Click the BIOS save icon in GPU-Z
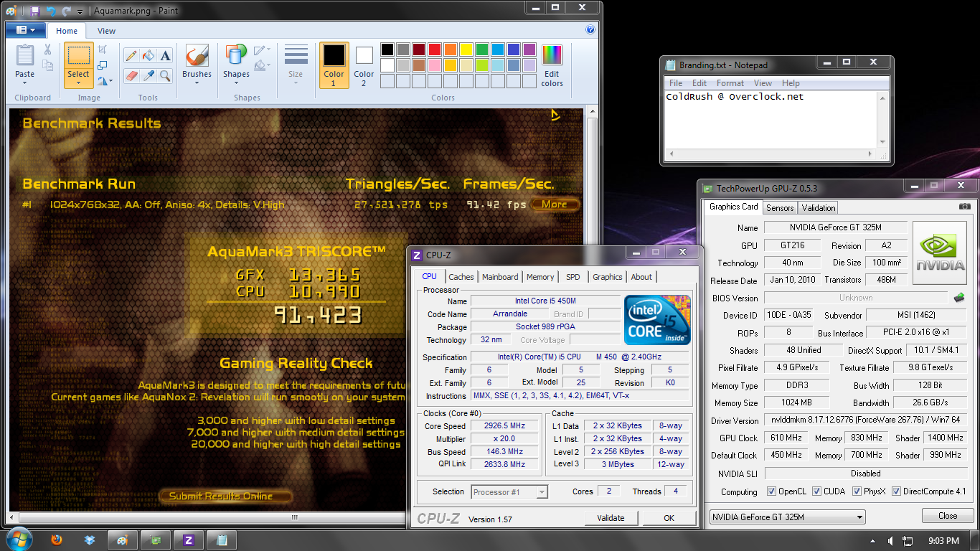This screenshot has height=551, width=980. point(958,297)
